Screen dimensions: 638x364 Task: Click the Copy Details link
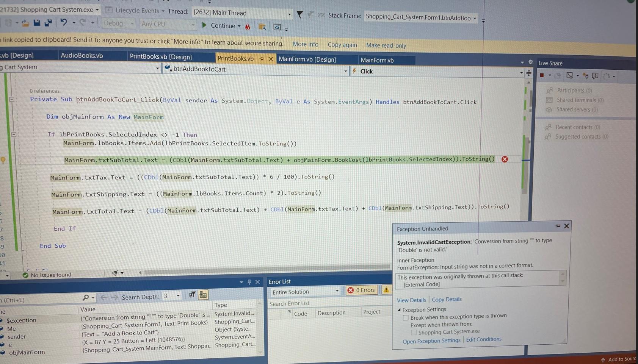pyautogui.click(x=447, y=299)
